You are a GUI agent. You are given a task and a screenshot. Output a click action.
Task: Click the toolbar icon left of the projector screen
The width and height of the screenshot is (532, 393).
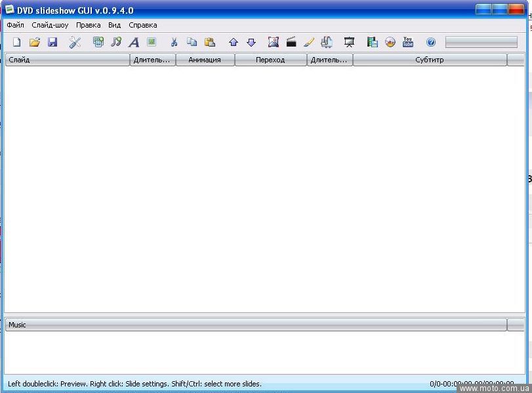click(x=327, y=42)
